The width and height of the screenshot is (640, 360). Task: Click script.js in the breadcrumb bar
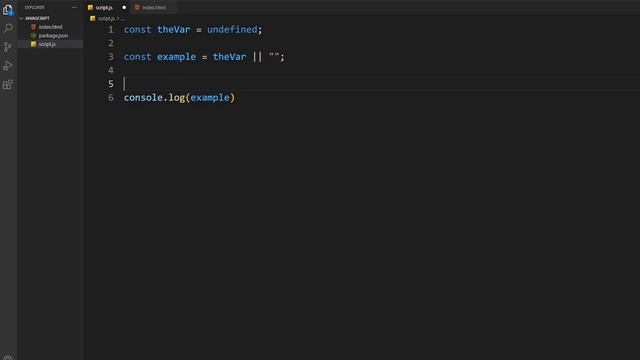click(x=106, y=19)
